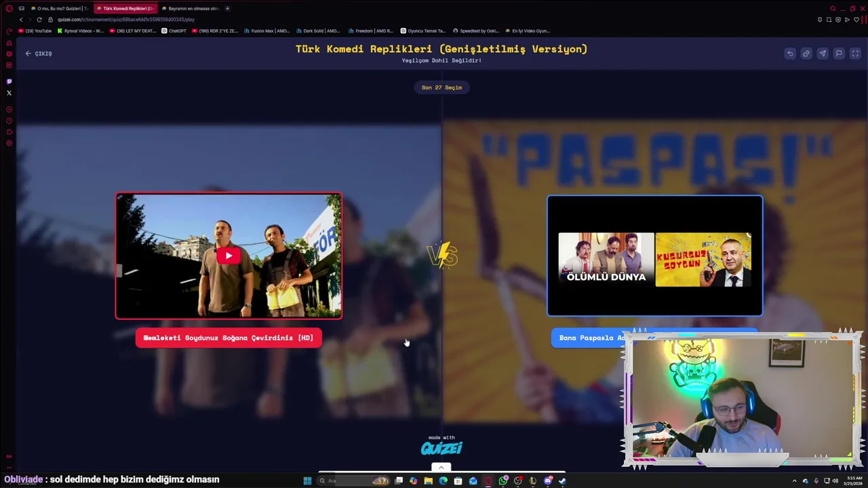Report quiz with the flag icon

(x=839, y=54)
